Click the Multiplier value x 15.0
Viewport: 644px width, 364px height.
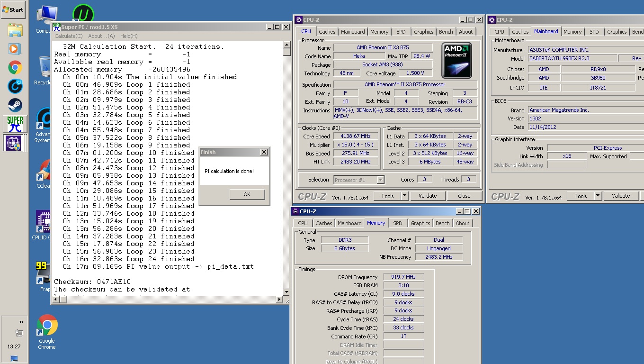tap(356, 145)
